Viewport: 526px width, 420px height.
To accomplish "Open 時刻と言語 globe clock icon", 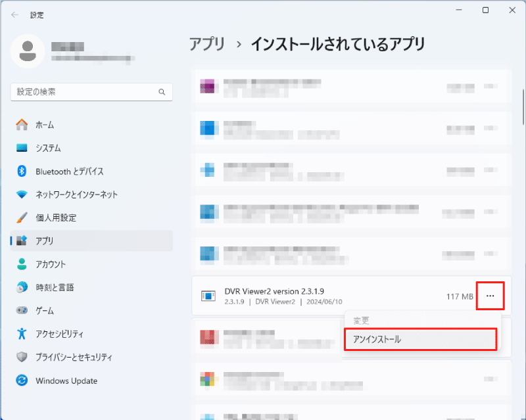I will tap(22, 287).
